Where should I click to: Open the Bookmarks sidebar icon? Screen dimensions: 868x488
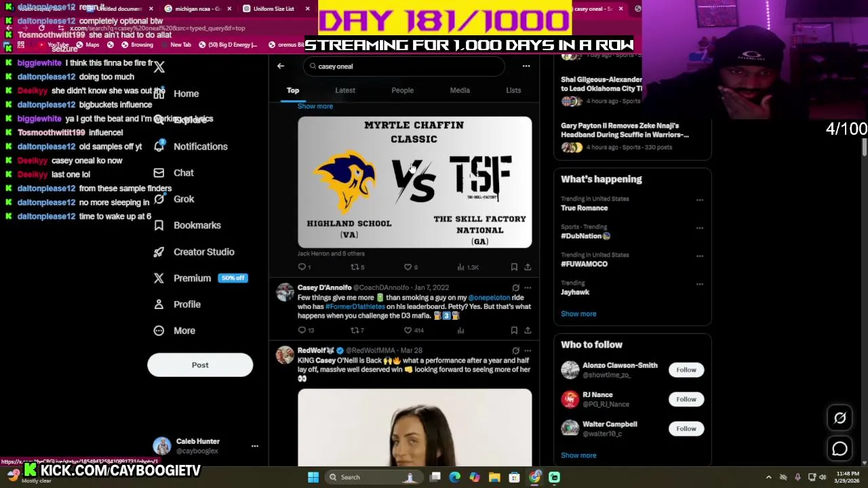click(159, 225)
